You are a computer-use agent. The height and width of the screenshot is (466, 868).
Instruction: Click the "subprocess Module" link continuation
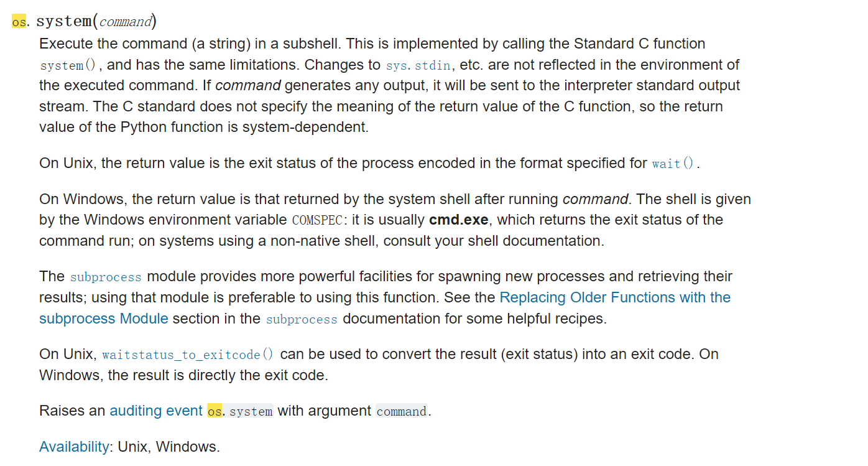point(104,319)
